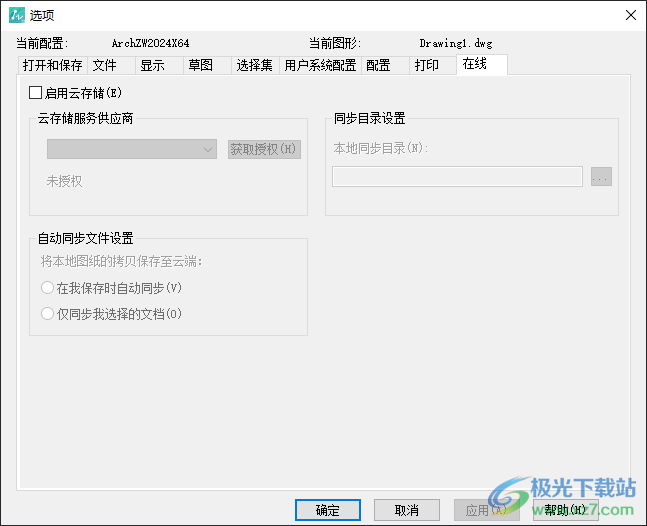Switch to the 配置 tab
The image size is (647, 526).
point(385,65)
